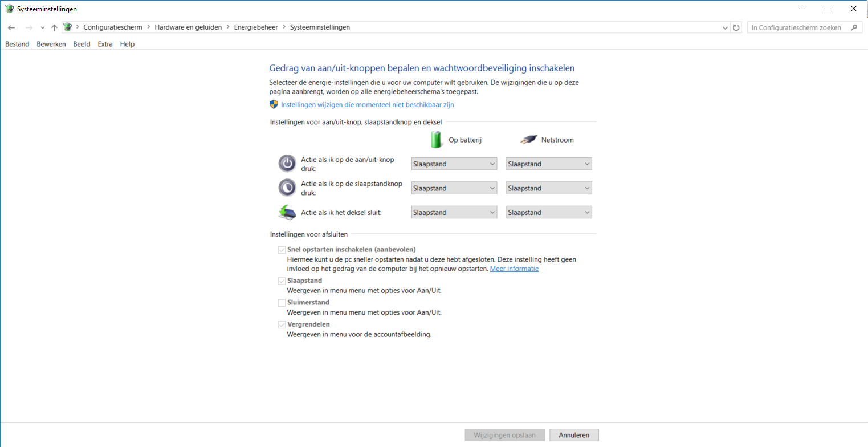
Task: Open power button action dropdown on battery
Action: click(x=454, y=164)
